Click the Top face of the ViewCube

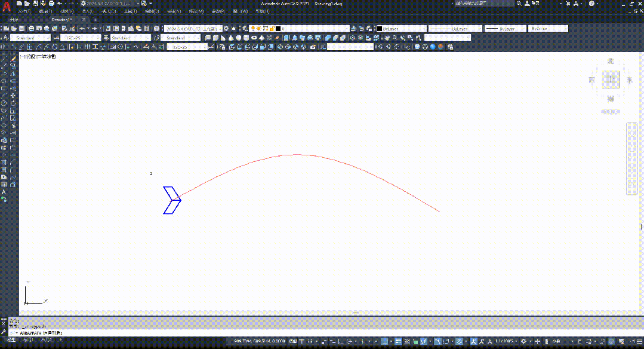(611, 79)
